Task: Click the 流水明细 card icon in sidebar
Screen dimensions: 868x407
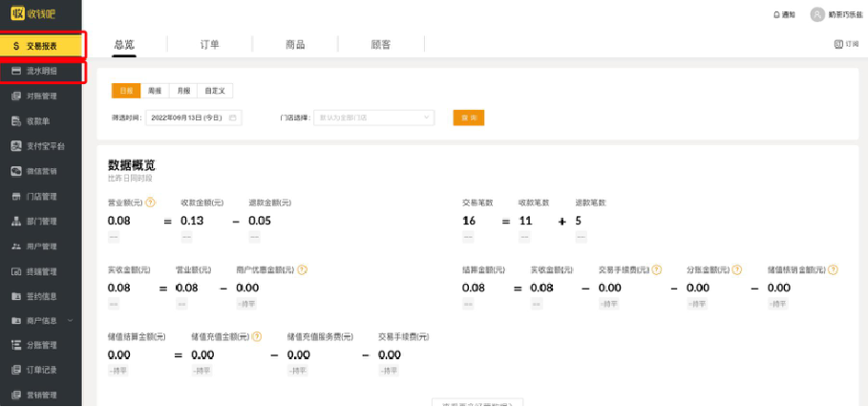Action: 16,71
